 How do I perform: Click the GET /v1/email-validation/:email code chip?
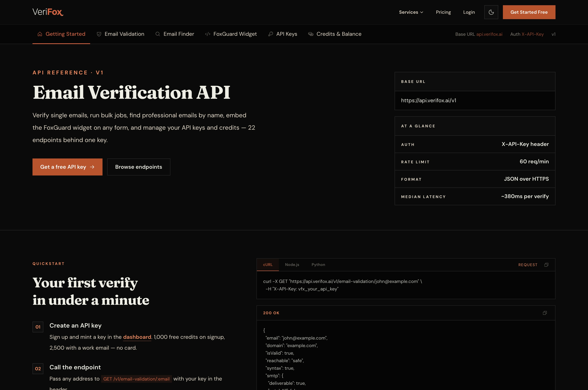(136, 379)
